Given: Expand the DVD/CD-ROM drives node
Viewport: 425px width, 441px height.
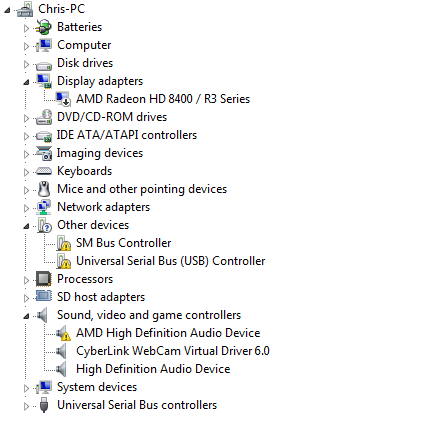Looking at the screenshot, I should (x=26, y=118).
